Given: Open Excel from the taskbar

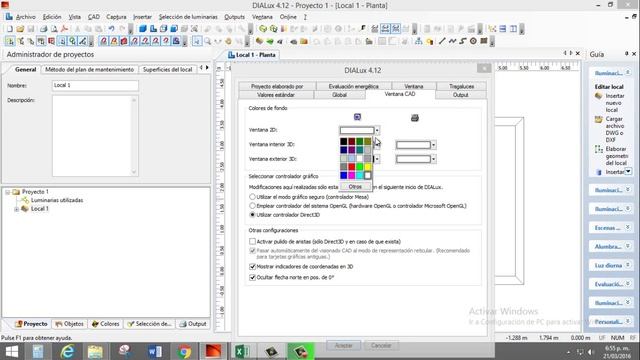Looking at the screenshot, I should (x=242, y=351).
